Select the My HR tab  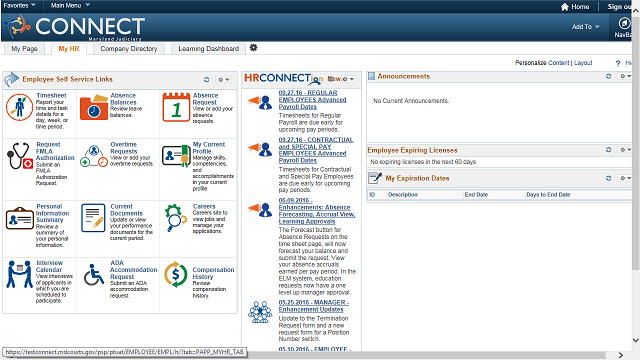click(x=69, y=49)
